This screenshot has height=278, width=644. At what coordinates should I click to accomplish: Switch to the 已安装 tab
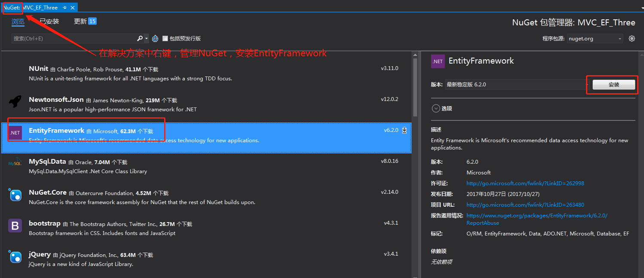click(49, 21)
